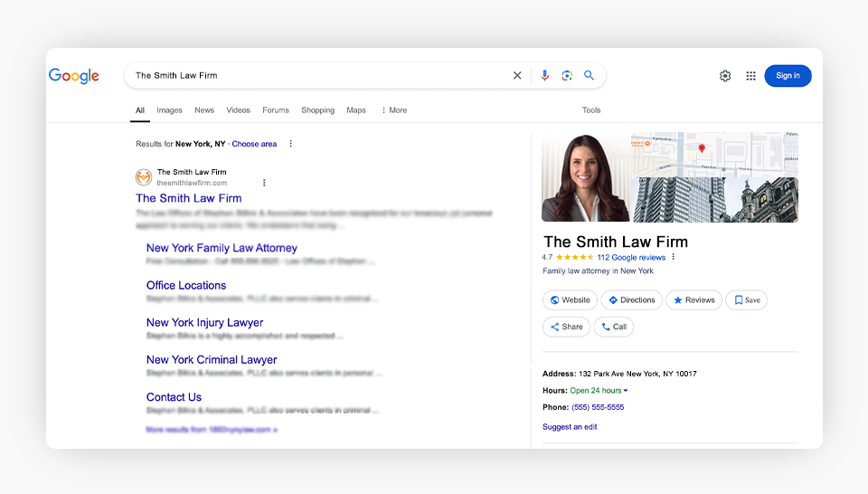
Task: Open the building exterior photo
Action: [x=714, y=200]
